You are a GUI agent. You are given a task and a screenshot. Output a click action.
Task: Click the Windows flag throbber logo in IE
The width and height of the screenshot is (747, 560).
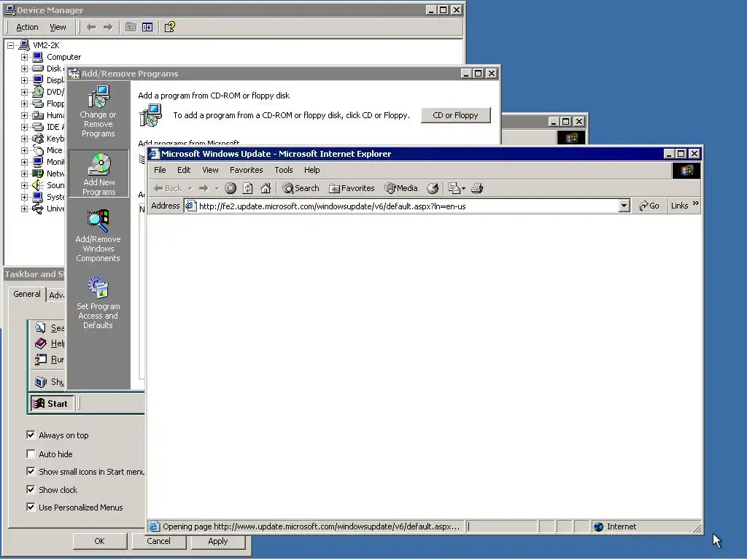tap(686, 171)
